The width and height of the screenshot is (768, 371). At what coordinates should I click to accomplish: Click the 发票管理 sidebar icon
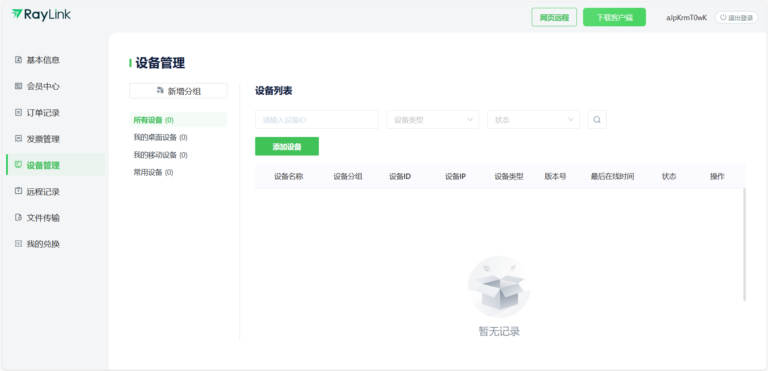19,139
